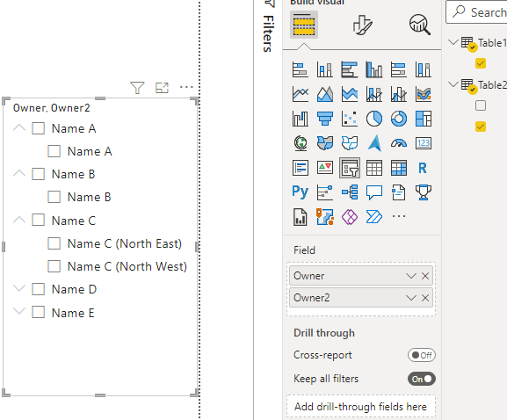Insert the Smart narrative visual
The image size is (507, 420).
tap(399, 192)
